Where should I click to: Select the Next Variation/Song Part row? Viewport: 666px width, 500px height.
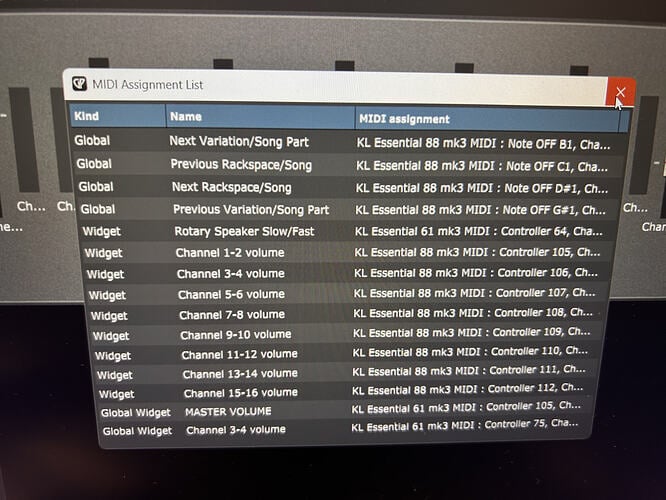click(x=348, y=142)
